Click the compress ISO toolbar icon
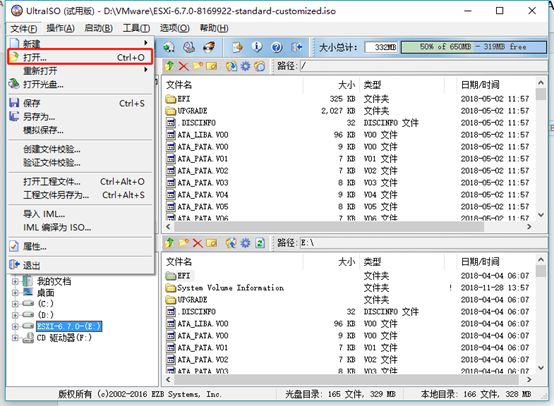 pyautogui.click(x=169, y=47)
